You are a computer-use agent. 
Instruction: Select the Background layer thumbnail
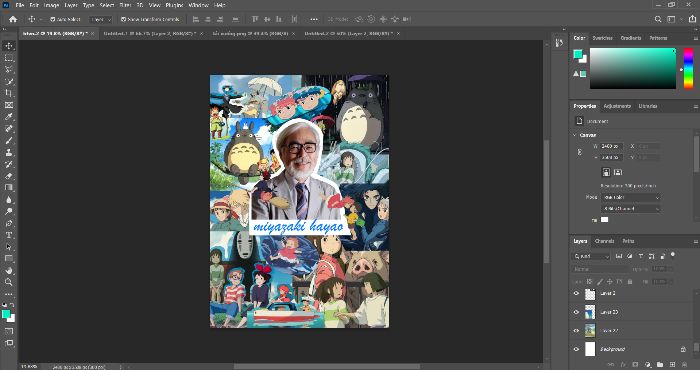590,349
